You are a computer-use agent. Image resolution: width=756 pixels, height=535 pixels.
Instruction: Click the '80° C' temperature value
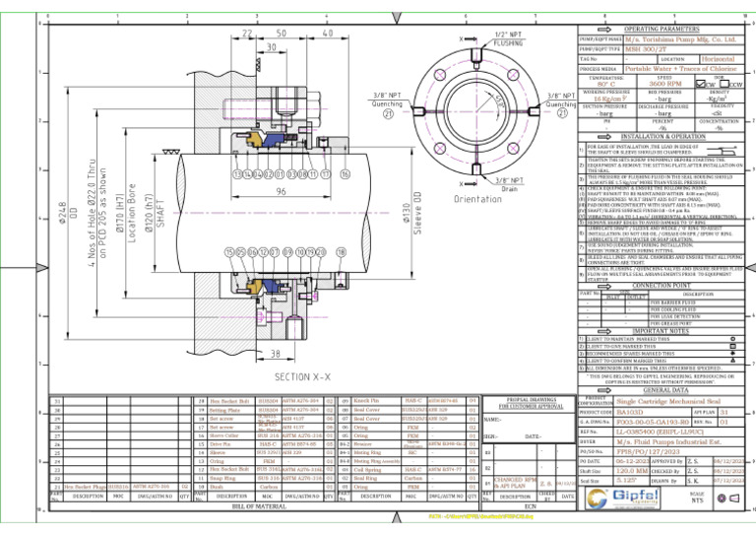(606, 84)
